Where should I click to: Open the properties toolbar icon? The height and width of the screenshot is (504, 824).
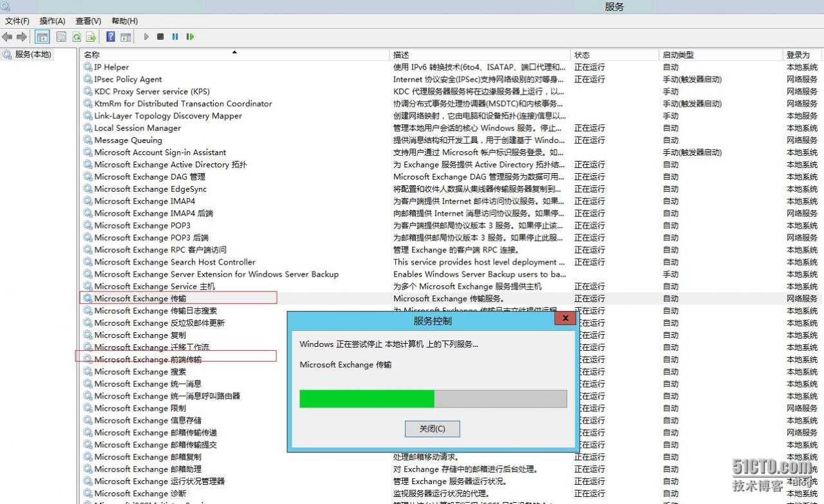61,37
